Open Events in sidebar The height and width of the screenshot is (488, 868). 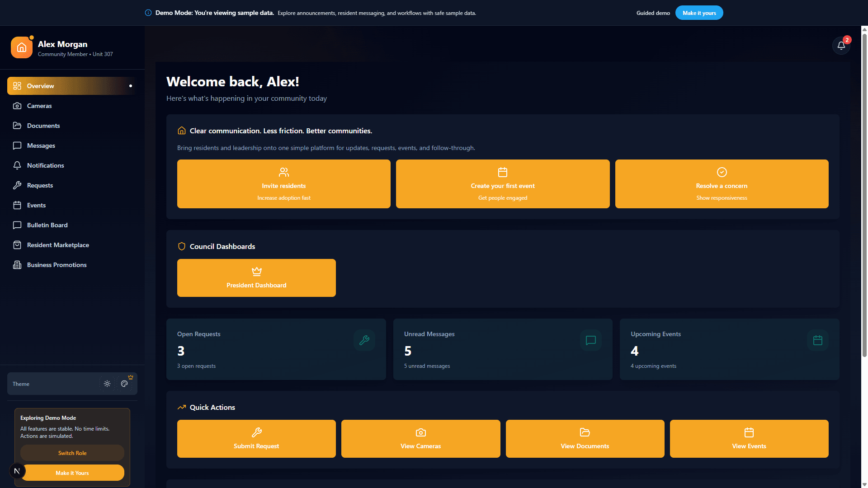[71, 205]
